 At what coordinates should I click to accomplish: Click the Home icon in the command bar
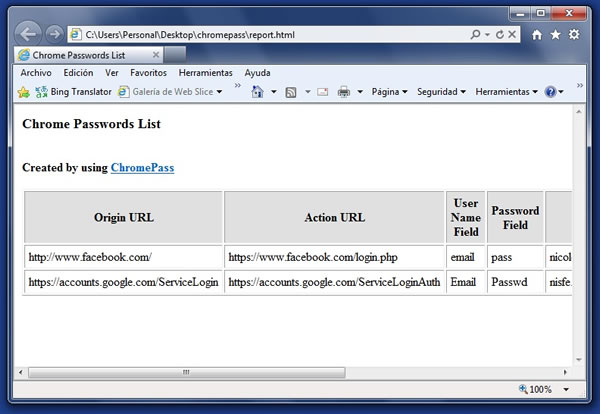coord(257,92)
